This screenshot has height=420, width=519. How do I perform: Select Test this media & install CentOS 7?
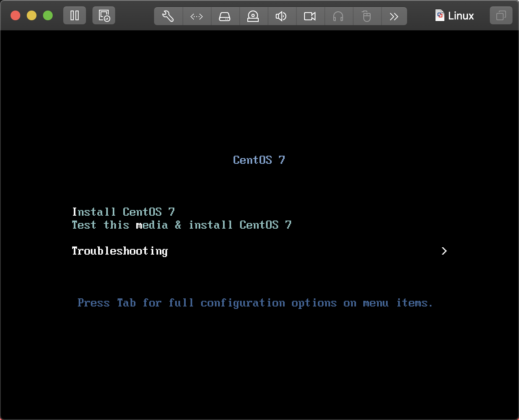click(x=182, y=225)
